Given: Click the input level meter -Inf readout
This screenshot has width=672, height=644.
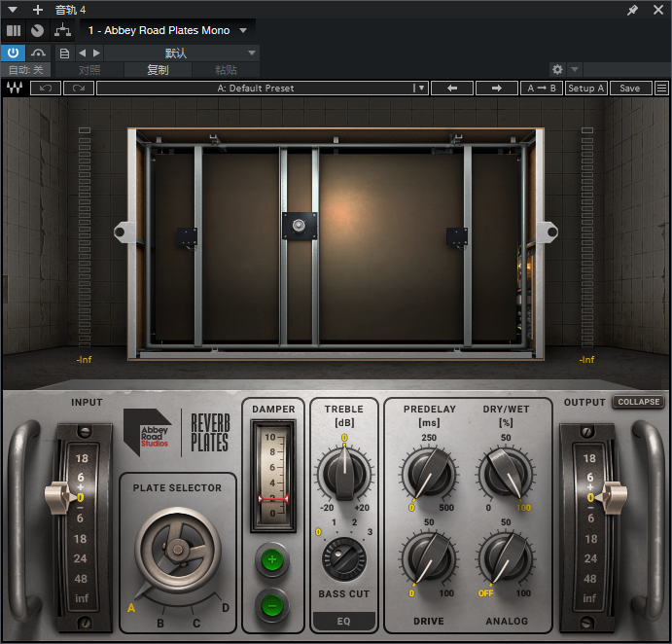Looking at the screenshot, I should [84, 359].
